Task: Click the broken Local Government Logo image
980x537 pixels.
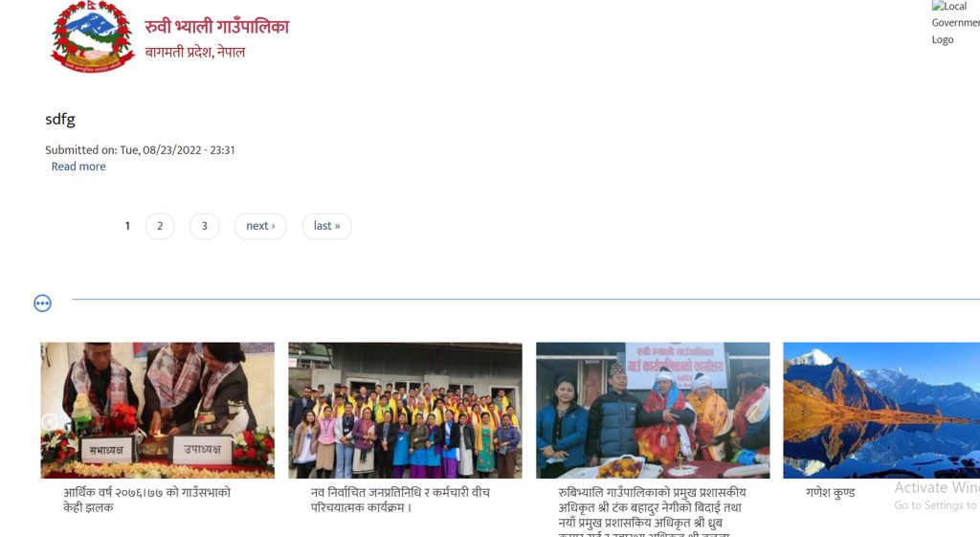Action: (x=956, y=23)
